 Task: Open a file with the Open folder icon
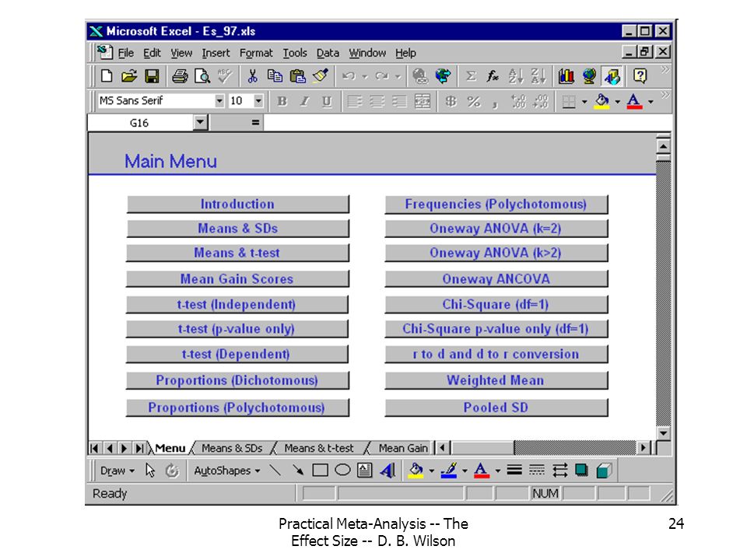click(129, 76)
